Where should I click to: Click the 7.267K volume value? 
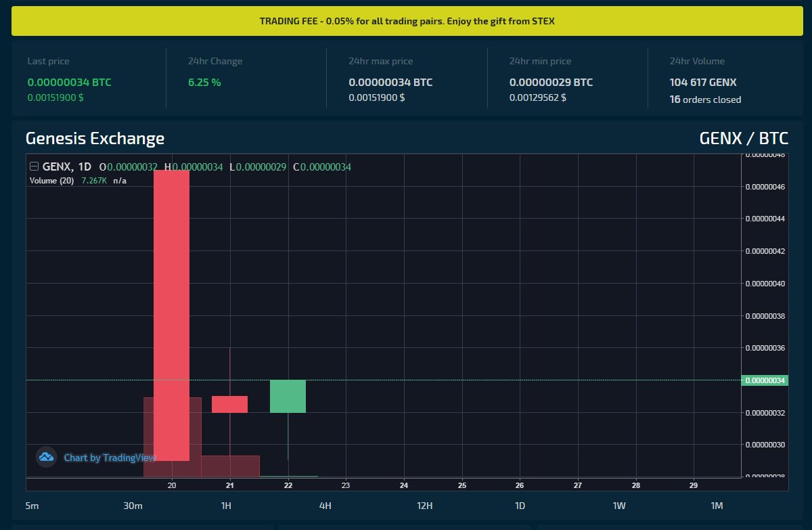(x=94, y=181)
